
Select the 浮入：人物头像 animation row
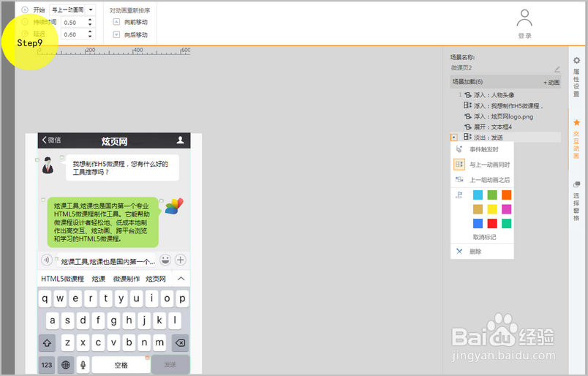tap(505, 95)
